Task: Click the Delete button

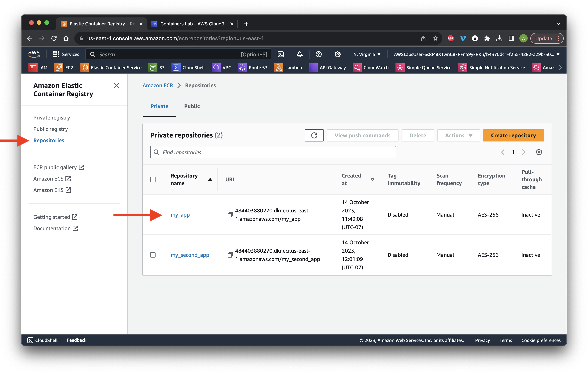Action: click(417, 135)
